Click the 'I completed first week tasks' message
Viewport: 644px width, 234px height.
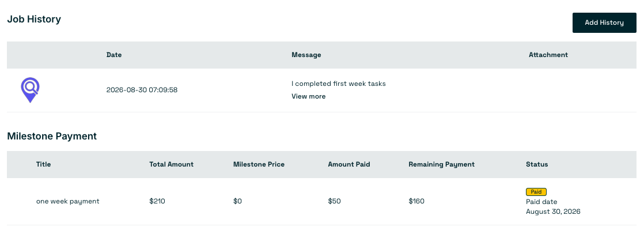tap(339, 84)
